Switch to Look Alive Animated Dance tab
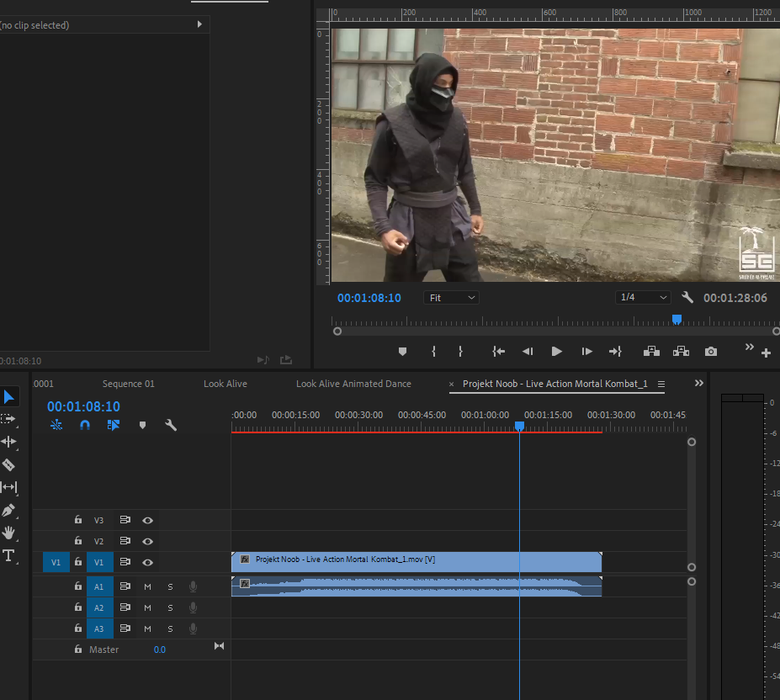The width and height of the screenshot is (780, 700). [353, 384]
